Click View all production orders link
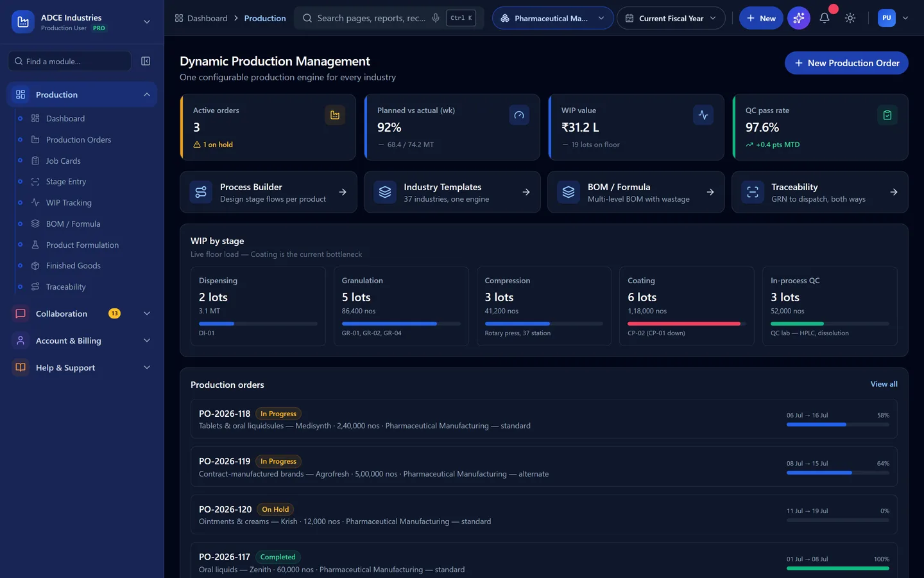924x578 pixels. click(x=884, y=384)
